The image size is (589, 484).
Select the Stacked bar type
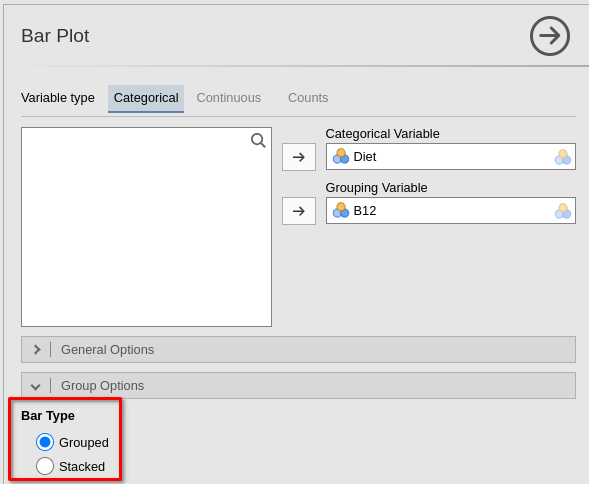coord(45,466)
